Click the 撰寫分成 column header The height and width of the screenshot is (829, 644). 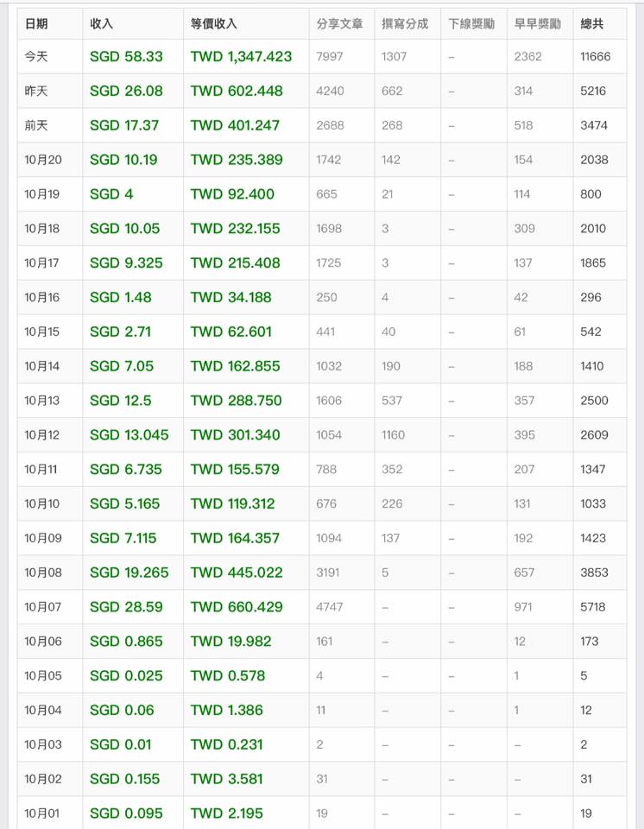(x=405, y=23)
